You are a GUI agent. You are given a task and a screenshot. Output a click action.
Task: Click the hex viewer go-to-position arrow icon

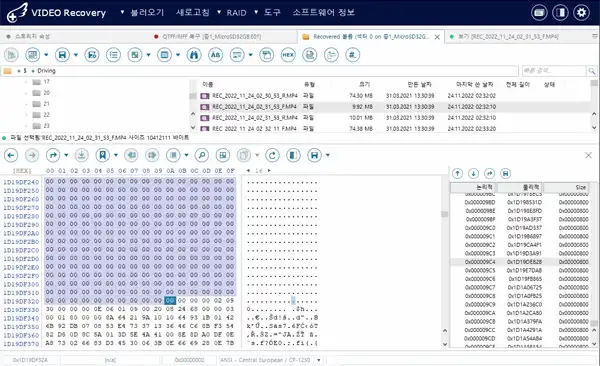[53, 155]
